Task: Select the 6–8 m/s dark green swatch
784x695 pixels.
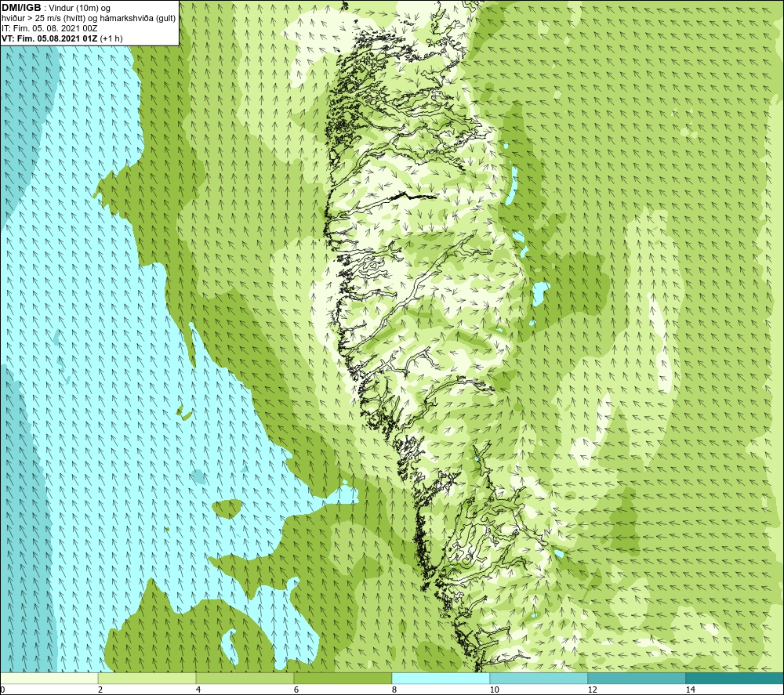Action: point(343,678)
